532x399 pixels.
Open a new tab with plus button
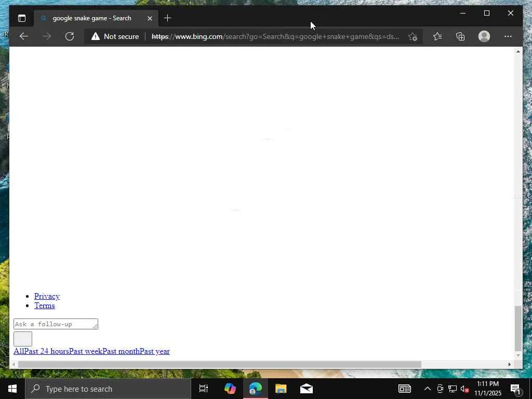click(168, 18)
